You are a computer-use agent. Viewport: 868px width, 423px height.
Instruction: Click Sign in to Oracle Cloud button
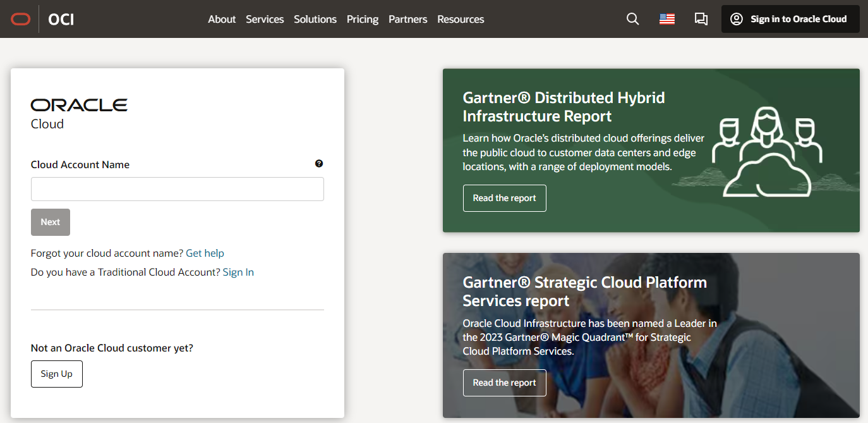pyautogui.click(x=790, y=19)
